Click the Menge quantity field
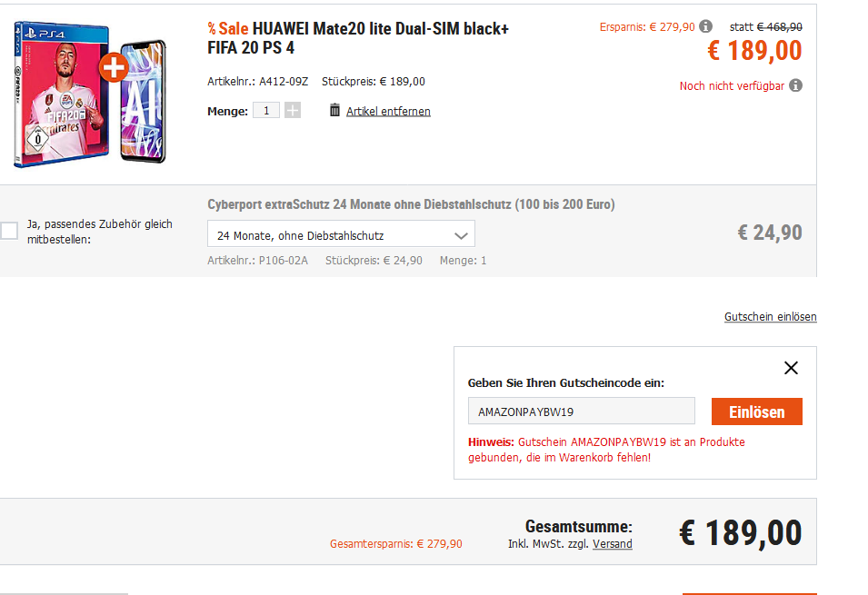868x595 pixels. 266,110
